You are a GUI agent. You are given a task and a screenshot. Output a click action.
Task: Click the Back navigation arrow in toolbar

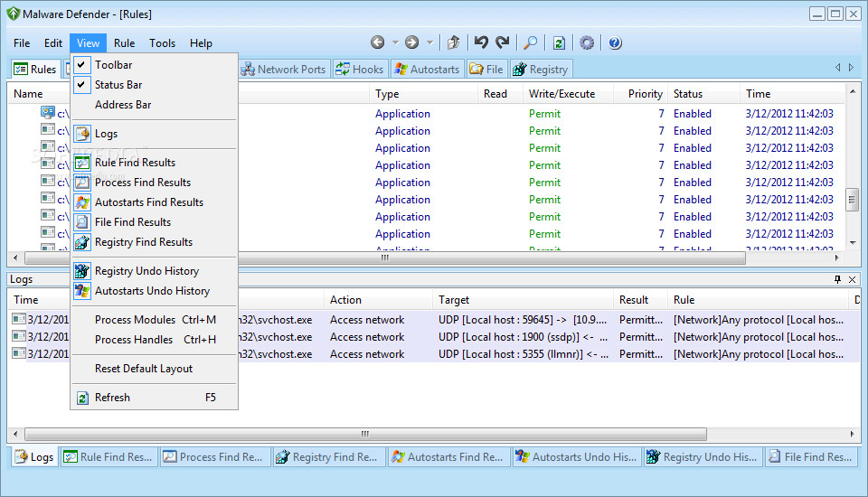[x=377, y=42]
